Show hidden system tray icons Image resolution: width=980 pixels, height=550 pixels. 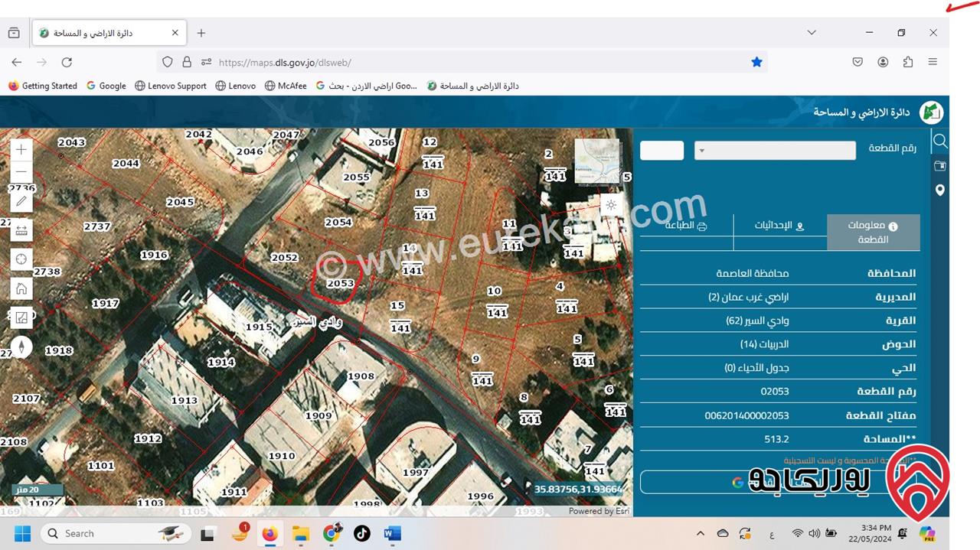700,533
